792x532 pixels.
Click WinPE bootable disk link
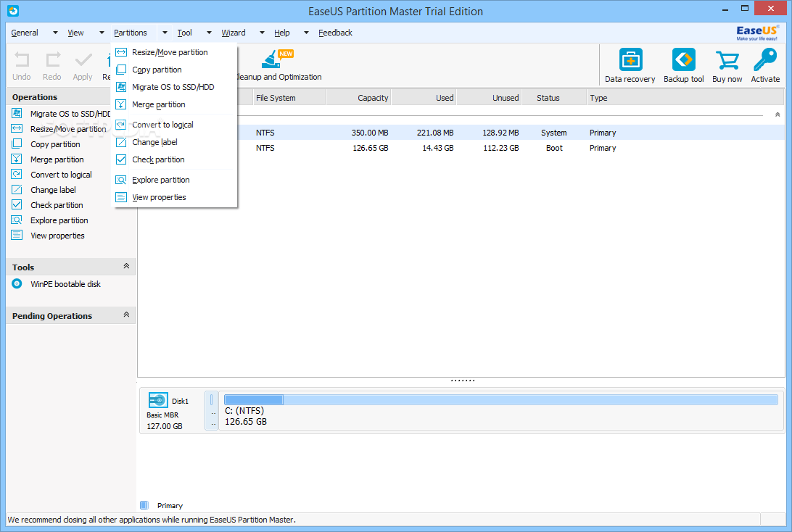tap(66, 284)
